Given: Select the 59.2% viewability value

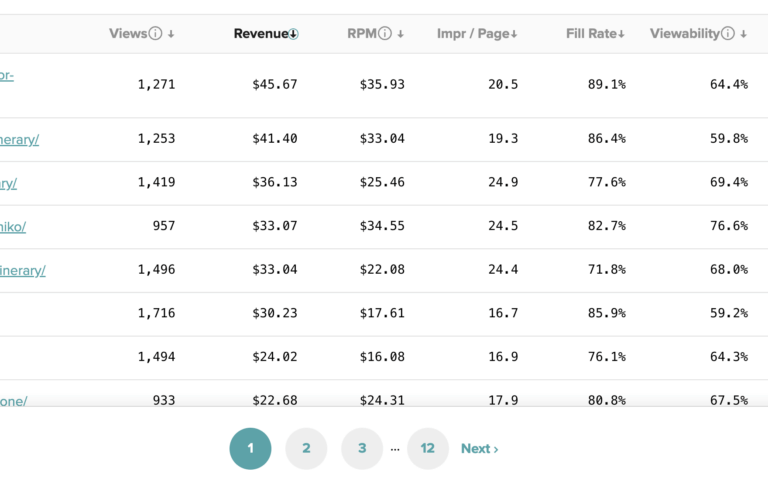Looking at the screenshot, I should [x=729, y=313].
